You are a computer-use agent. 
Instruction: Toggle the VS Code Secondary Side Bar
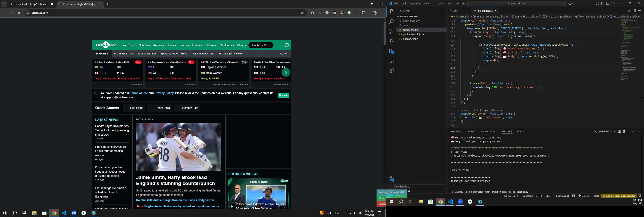[613, 3]
